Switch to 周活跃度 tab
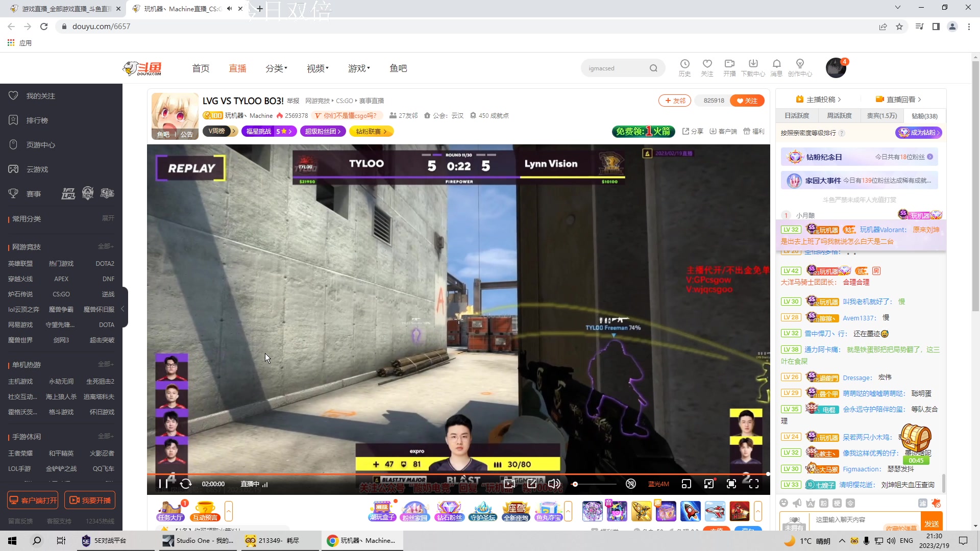 839,116
